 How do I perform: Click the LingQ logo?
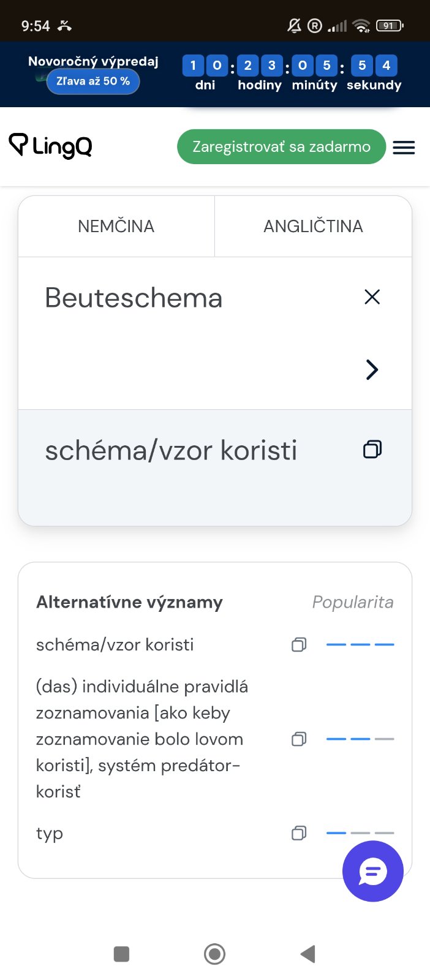(x=50, y=146)
